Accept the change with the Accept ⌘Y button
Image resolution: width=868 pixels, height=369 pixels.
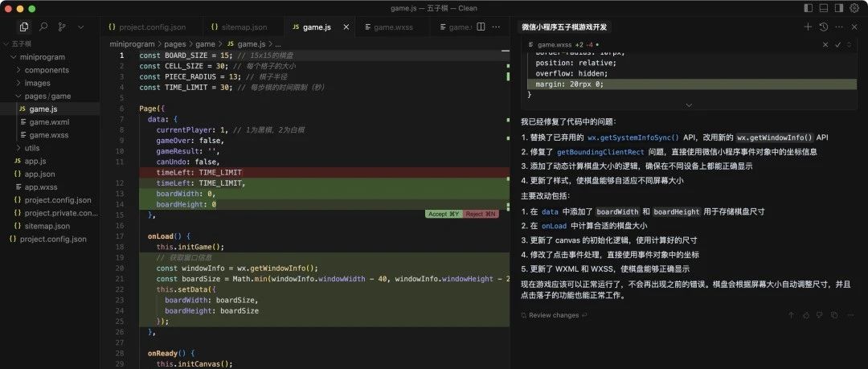(x=443, y=214)
